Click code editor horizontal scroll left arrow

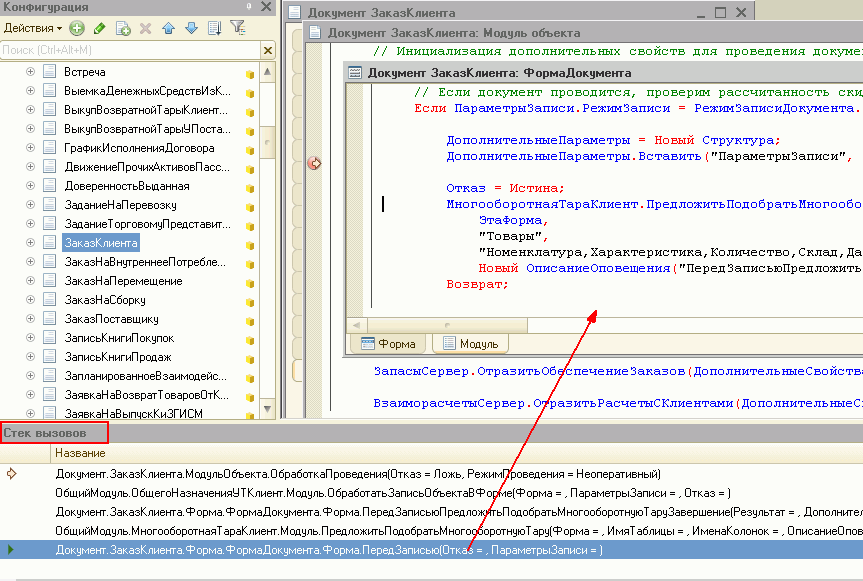357,325
